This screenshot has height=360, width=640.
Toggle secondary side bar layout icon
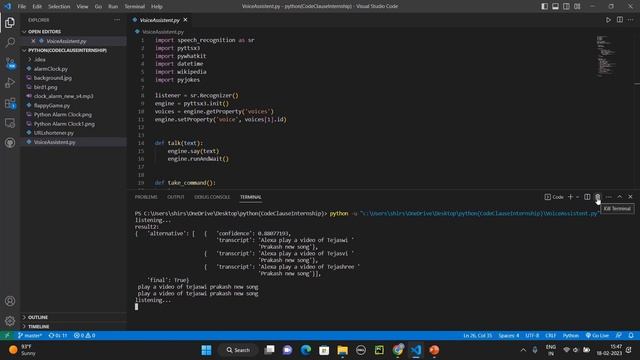tap(566, 6)
